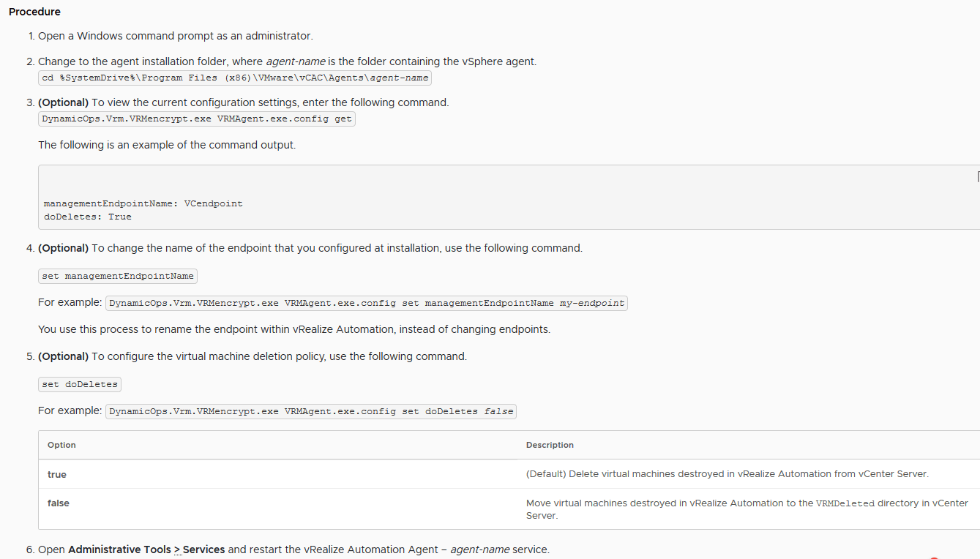The height and width of the screenshot is (559, 980).
Task: Select the set managementEndpointName snippet
Action: [118, 276]
